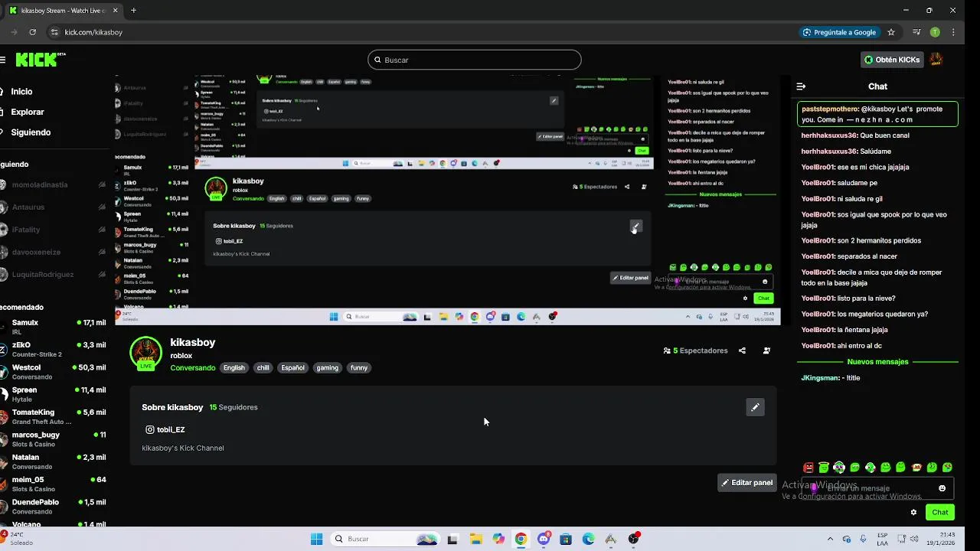The image size is (980, 551).
Task: Show hidden system tray icons
Action: [830, 539]
